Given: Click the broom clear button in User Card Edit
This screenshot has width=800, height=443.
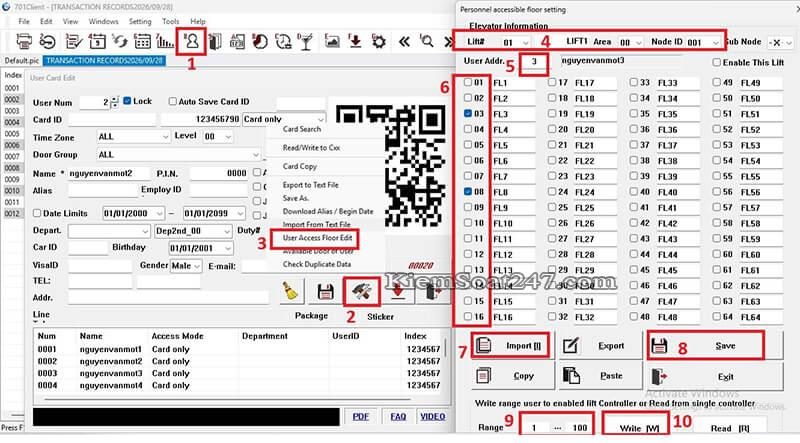Looking at the screenshot, I should point(291,292).
